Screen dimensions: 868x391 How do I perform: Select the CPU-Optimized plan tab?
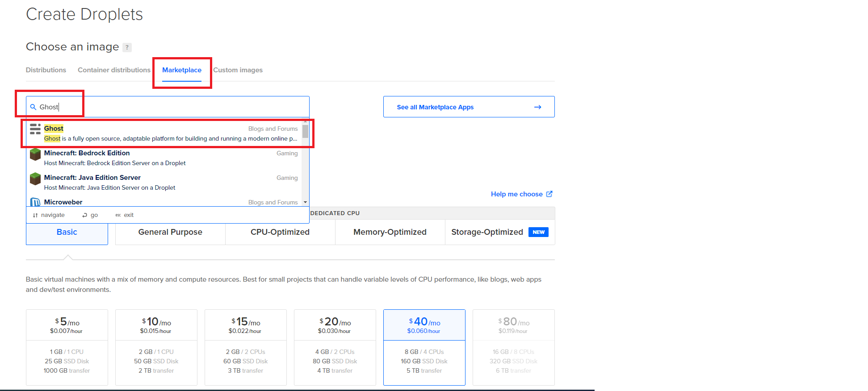click(280, 232)
